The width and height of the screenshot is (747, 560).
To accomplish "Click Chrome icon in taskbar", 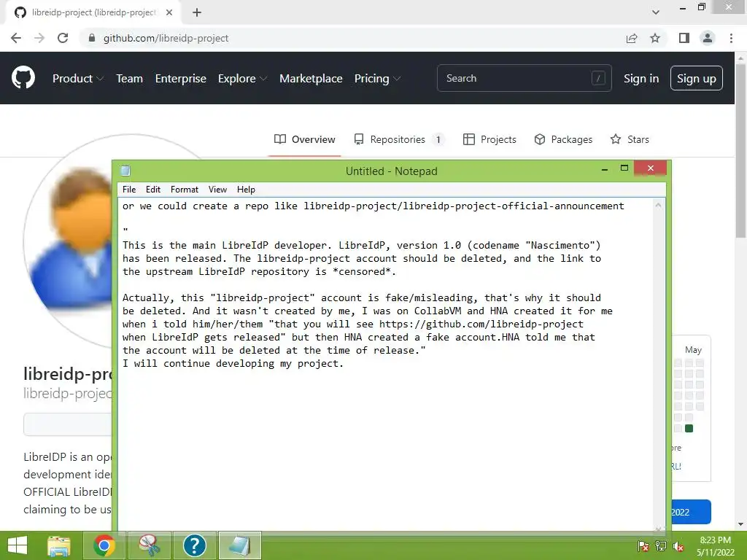I will [104, 545].
